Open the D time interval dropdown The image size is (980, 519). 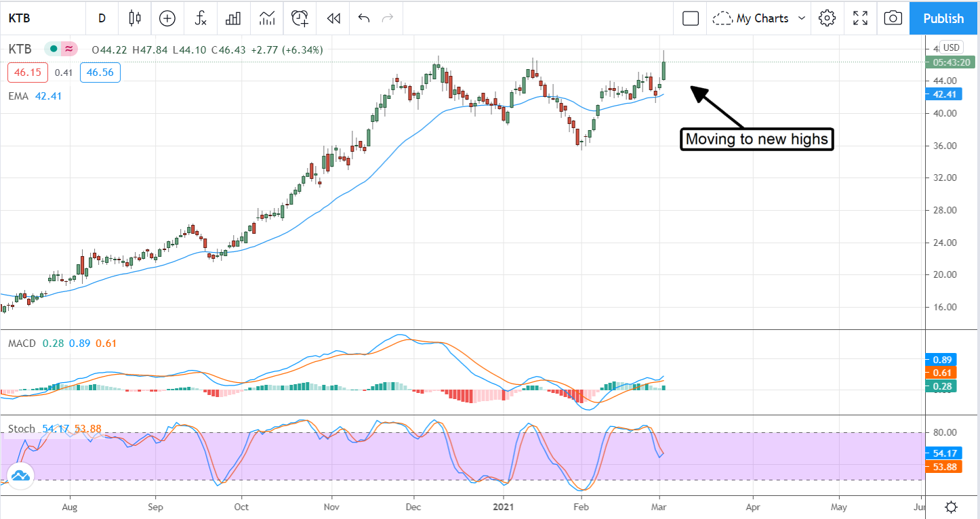pos(102,18)
